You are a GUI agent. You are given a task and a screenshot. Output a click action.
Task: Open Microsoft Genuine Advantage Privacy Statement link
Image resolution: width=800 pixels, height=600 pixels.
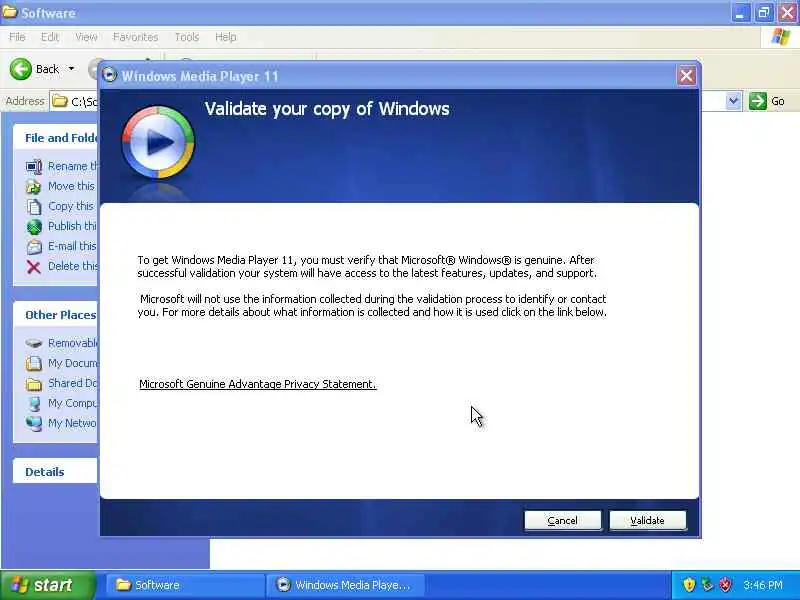point(258,384)
